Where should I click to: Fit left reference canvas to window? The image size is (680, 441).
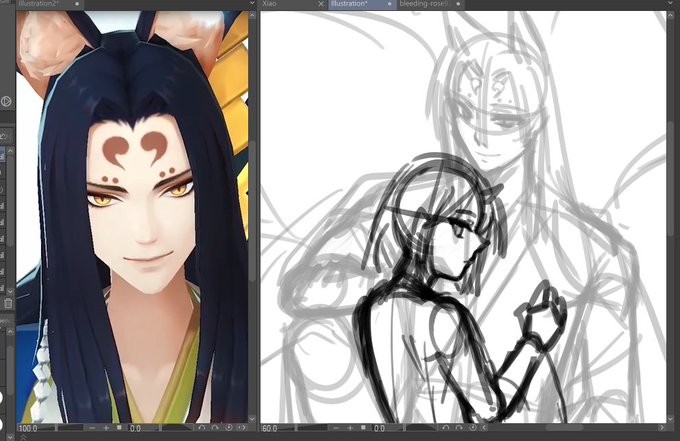(119, 428)
